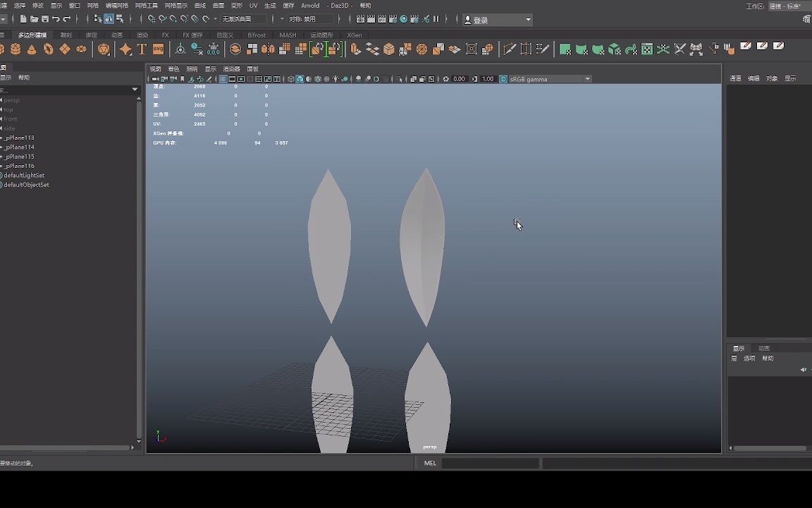Open the layer editor 选项 menu
This screenshot has height=508, width=812.
(749, 358)
